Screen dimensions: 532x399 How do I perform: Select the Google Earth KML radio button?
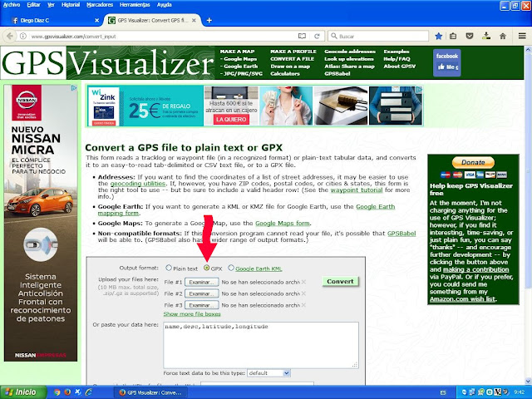point(231,268)
